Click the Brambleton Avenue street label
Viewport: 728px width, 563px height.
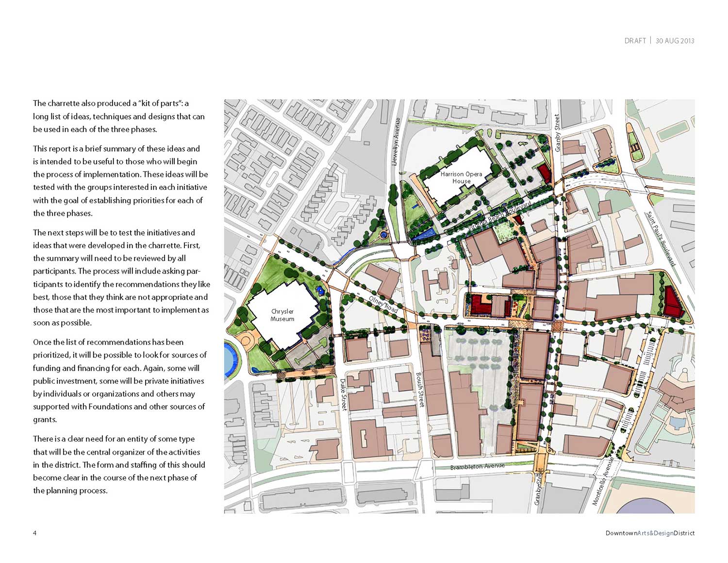click(477, 466)
